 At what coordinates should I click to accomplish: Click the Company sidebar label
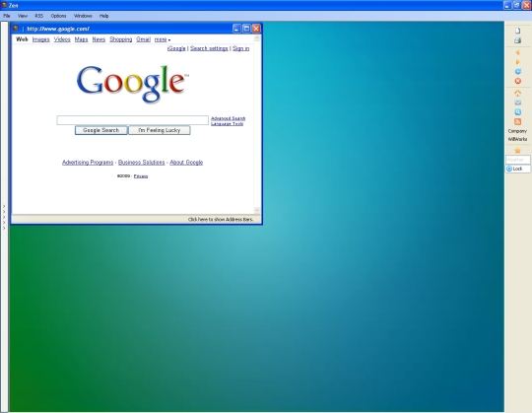[517, 131]
